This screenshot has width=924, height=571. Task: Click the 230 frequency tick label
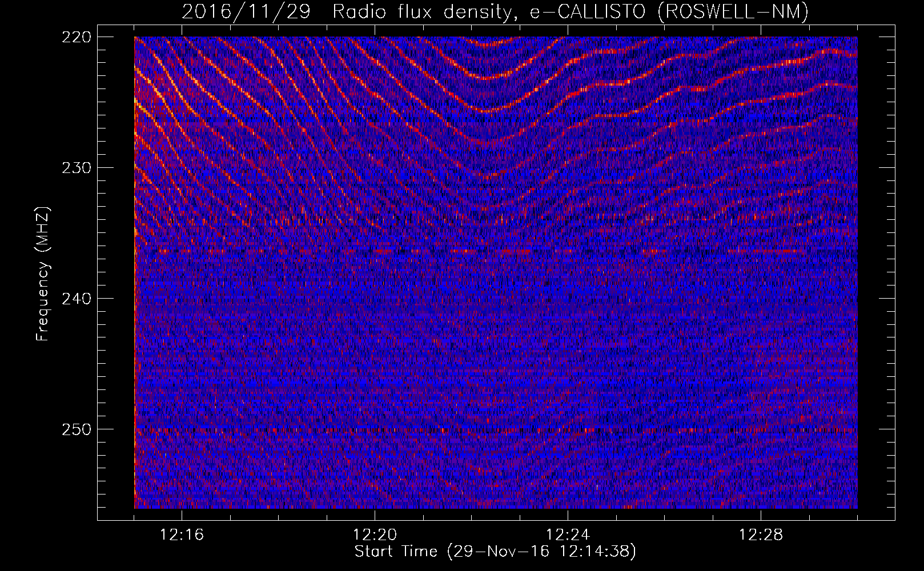click(76, 168)
